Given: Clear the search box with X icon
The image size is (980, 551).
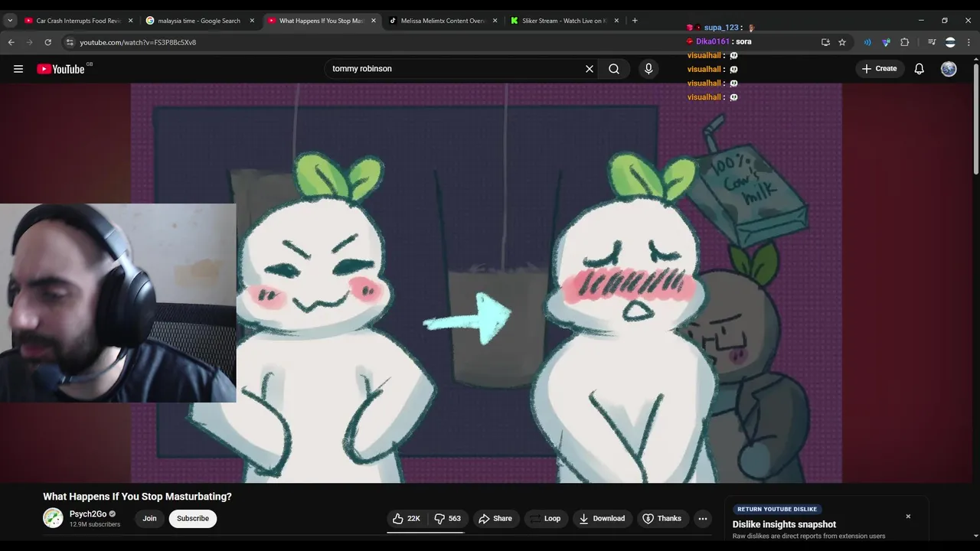Looking at the screenshot, I should 590,69.
